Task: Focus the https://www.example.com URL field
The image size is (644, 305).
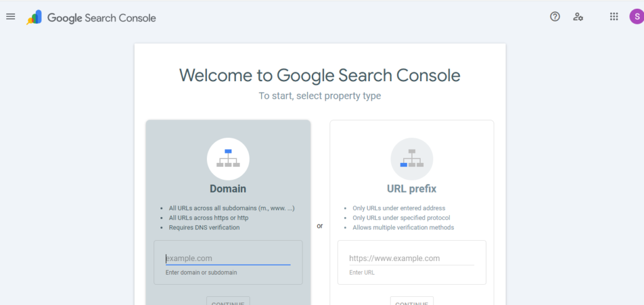Action: [411, 258]
